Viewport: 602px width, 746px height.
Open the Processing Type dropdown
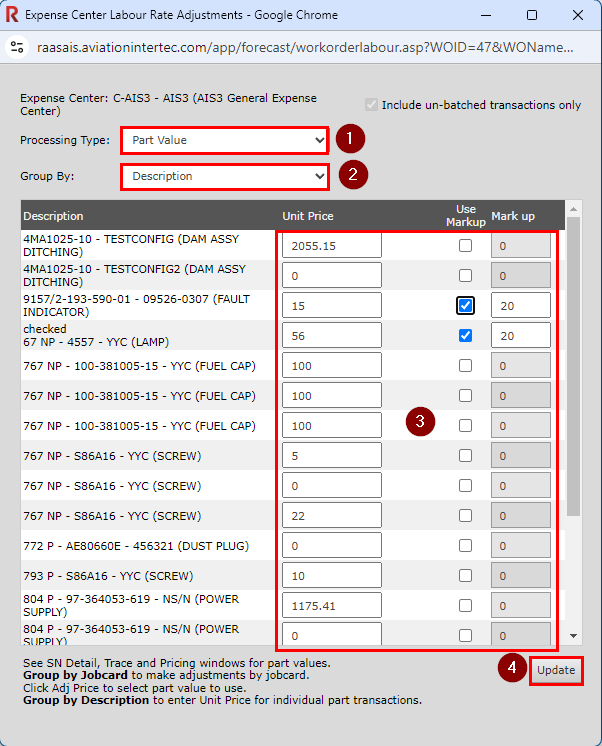point(224,140)
